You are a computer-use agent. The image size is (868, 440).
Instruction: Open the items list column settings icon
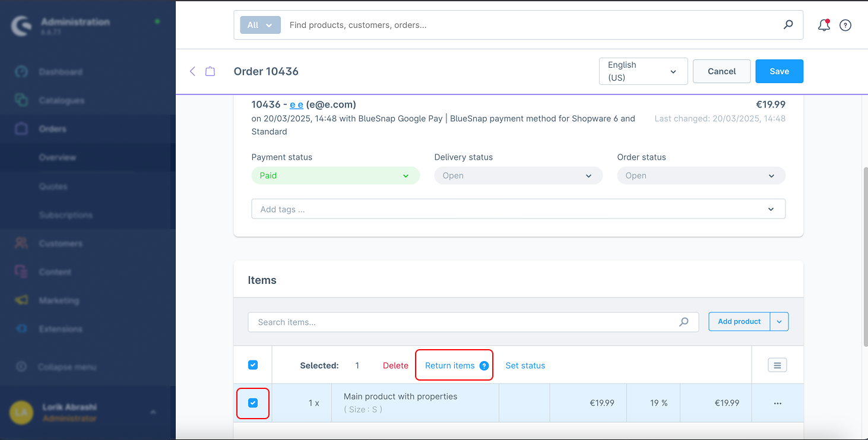pyautogui.click(x=777, y=365)
